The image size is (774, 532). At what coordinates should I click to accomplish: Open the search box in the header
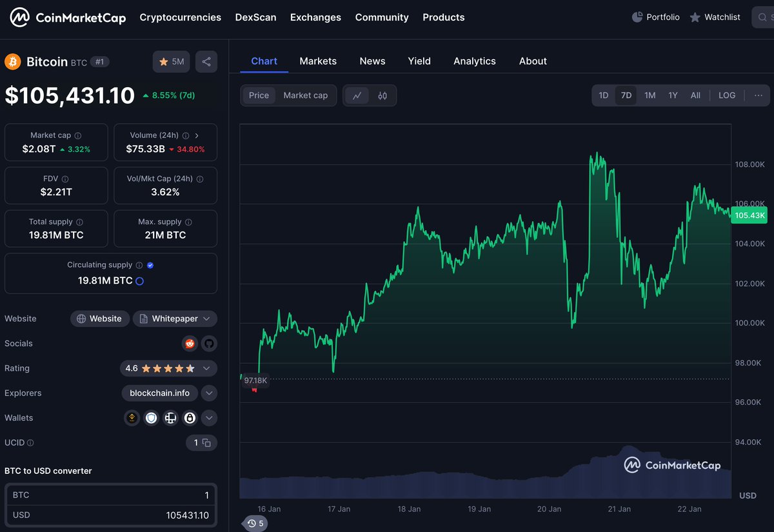point(763,17)
